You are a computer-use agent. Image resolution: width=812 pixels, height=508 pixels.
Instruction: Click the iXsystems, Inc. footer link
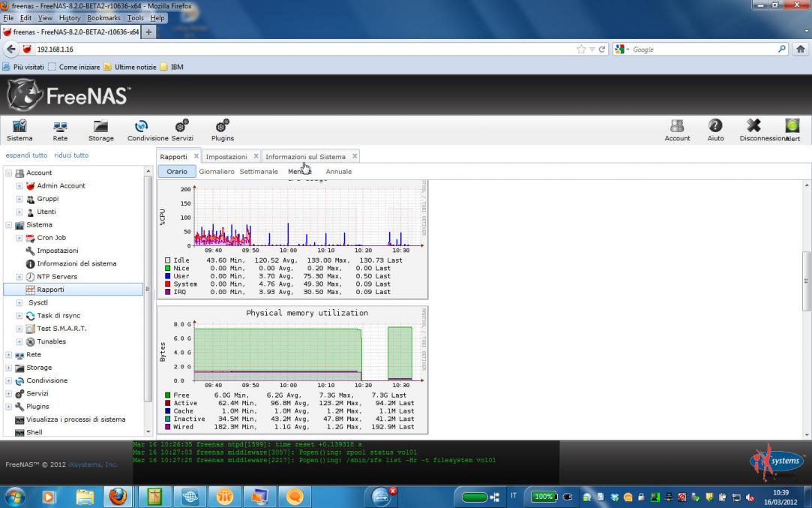[x=93, y=464]
